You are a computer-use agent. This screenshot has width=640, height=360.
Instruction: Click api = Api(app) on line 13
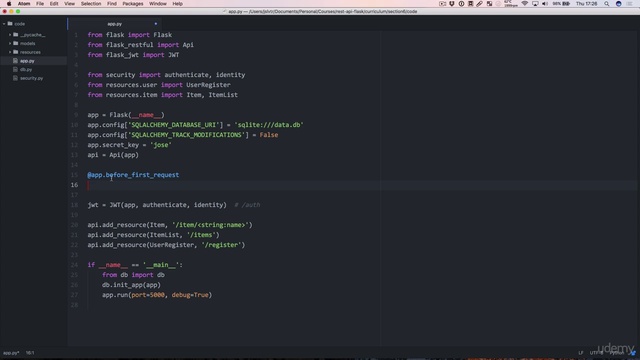113,155
